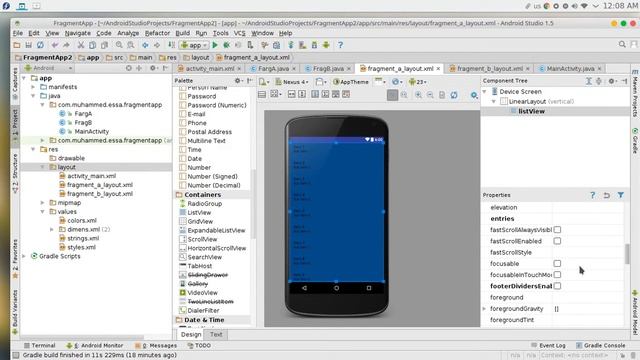Click the Open folder toolbar icon

(x=17, y=45)
